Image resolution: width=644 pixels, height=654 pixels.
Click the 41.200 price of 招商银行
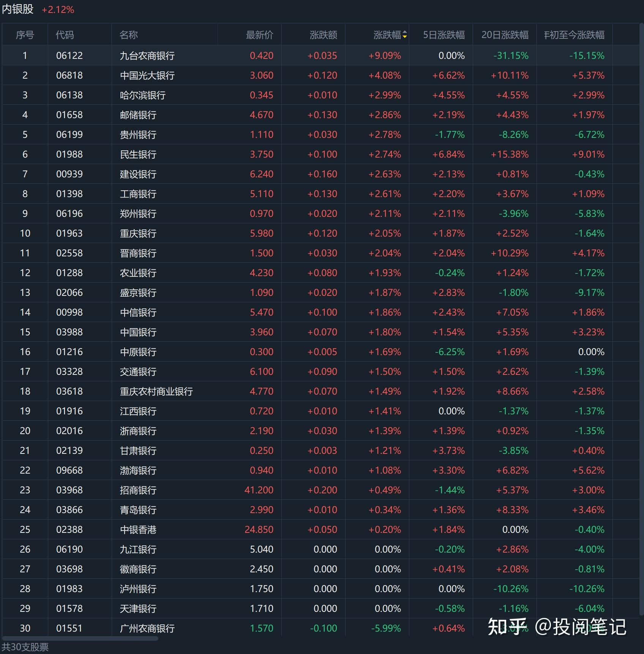(259, 490)
